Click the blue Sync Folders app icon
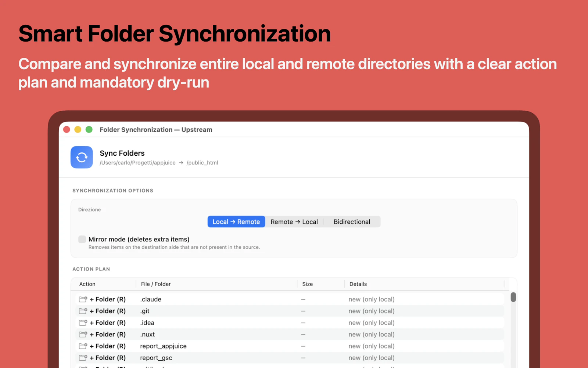This screenshot has width=588, height=368. click(x=82, y=157)
